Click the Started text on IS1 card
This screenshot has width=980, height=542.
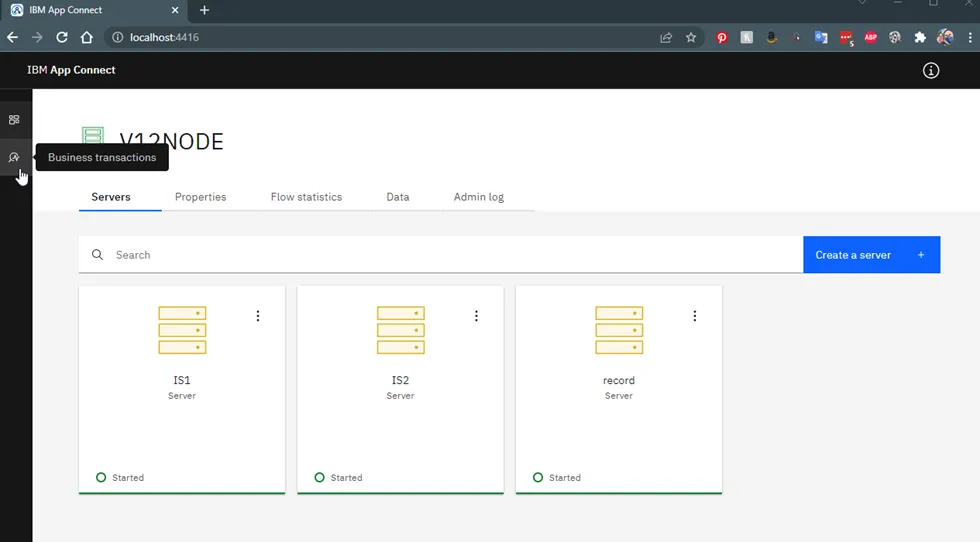click(x=128, y=478)
